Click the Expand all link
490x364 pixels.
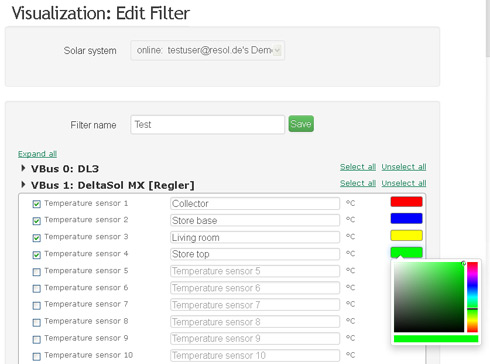(37, 154)
